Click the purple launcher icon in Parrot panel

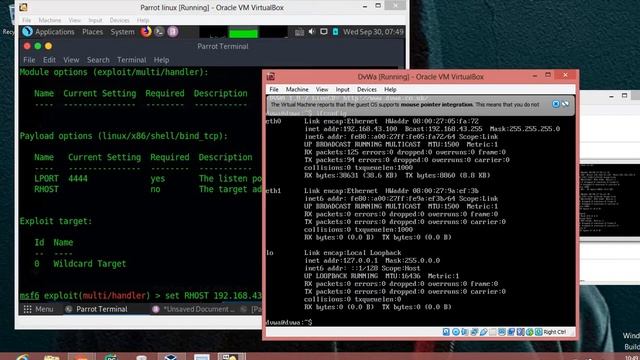point(173,31)
